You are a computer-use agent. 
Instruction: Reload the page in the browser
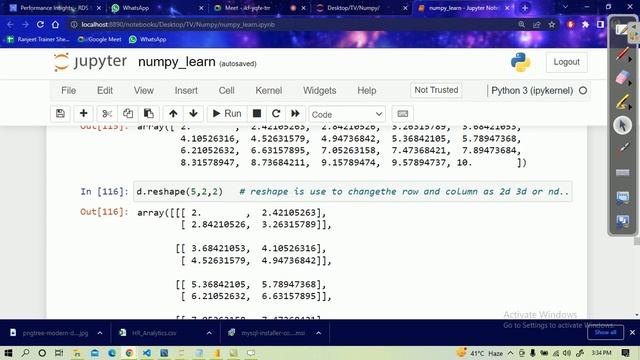(x=40, y=24)
